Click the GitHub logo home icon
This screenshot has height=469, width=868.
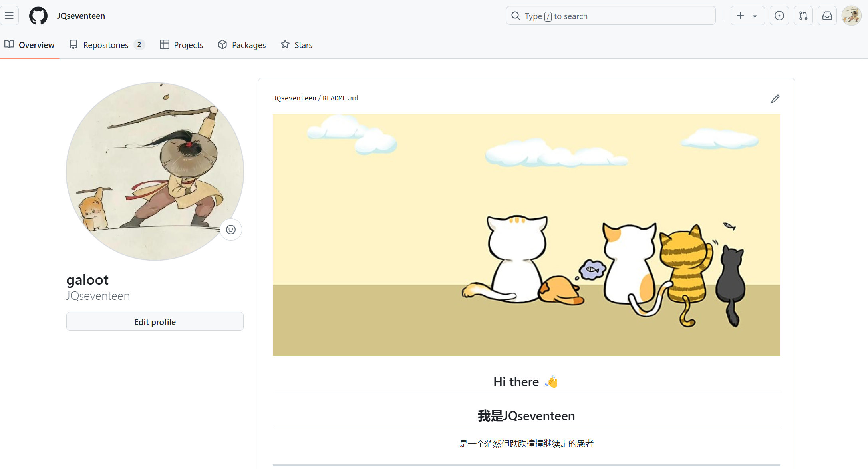pos(38,16)
